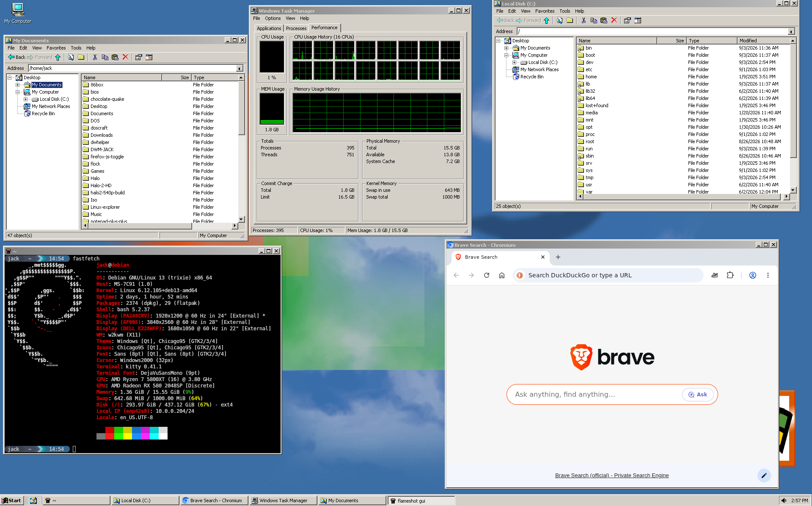Reload the Brave Search page

click(x=487, y=275)
